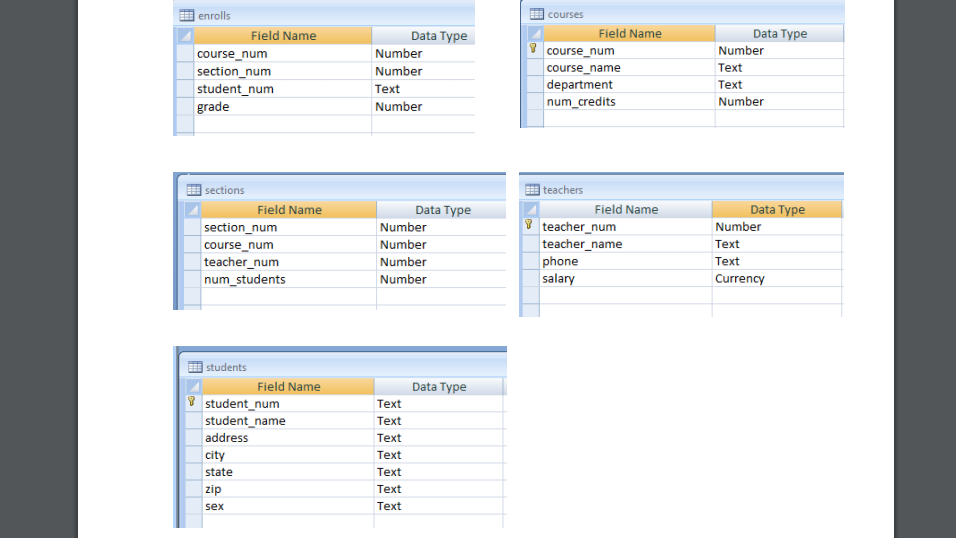This screenshot has height=538, width=956.
Task: Click the department field name cell
Action: (629, 85)
